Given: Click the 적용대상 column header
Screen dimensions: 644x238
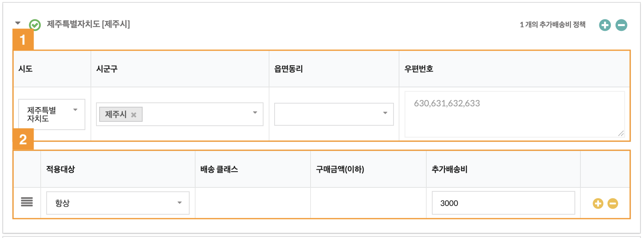Looking at the screenshot, I should (60, 169).
